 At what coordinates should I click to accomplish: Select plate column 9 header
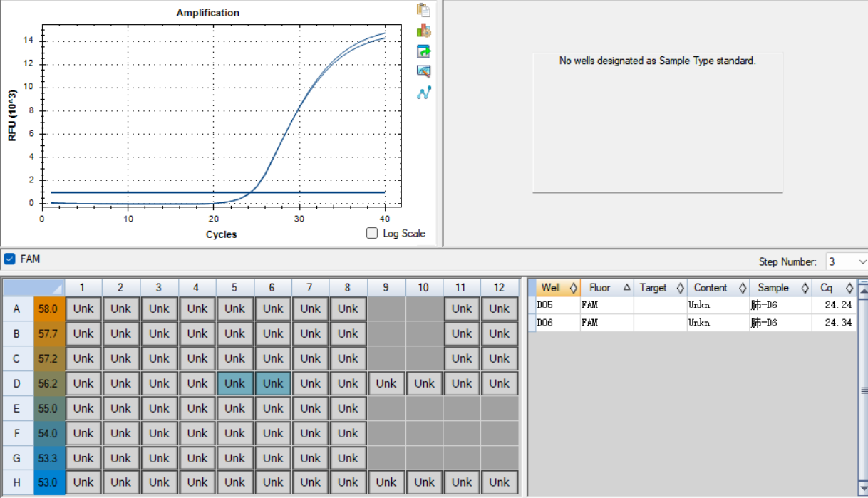point(386,288)
